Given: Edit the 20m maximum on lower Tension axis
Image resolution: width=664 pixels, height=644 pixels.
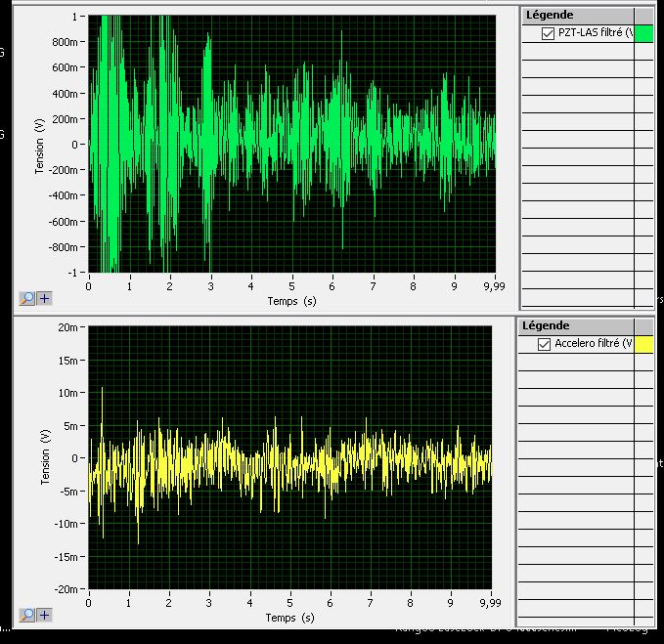Looking at the screenshot, I should tap(69, 327).
